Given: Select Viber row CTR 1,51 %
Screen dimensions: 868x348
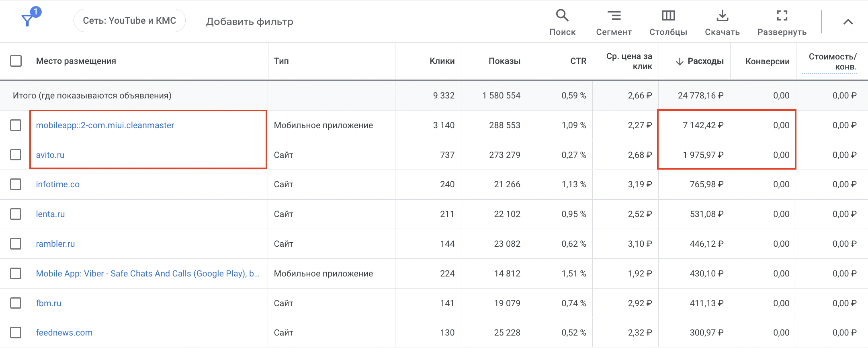Looking at the screenshot, I should (x=574, y=274).
